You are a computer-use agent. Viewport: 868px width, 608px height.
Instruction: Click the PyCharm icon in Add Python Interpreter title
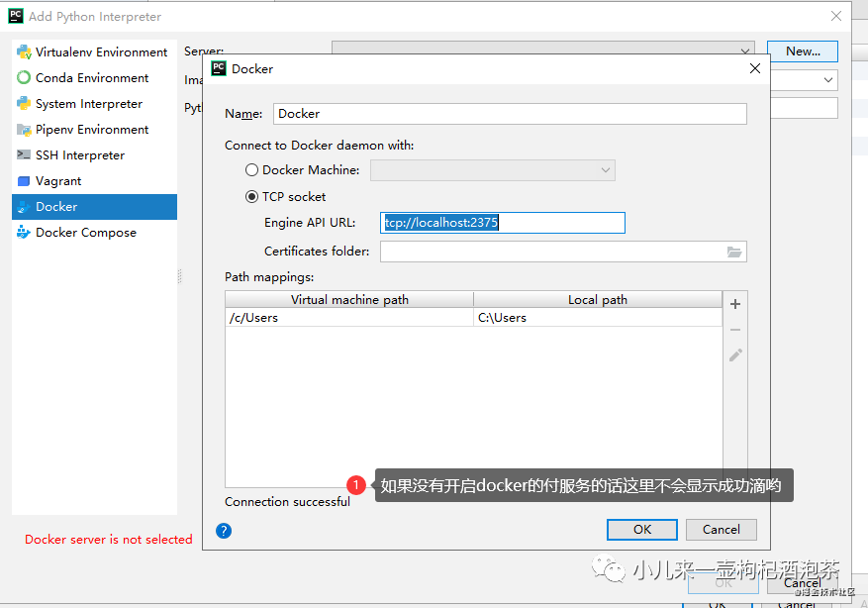point(16,16)
